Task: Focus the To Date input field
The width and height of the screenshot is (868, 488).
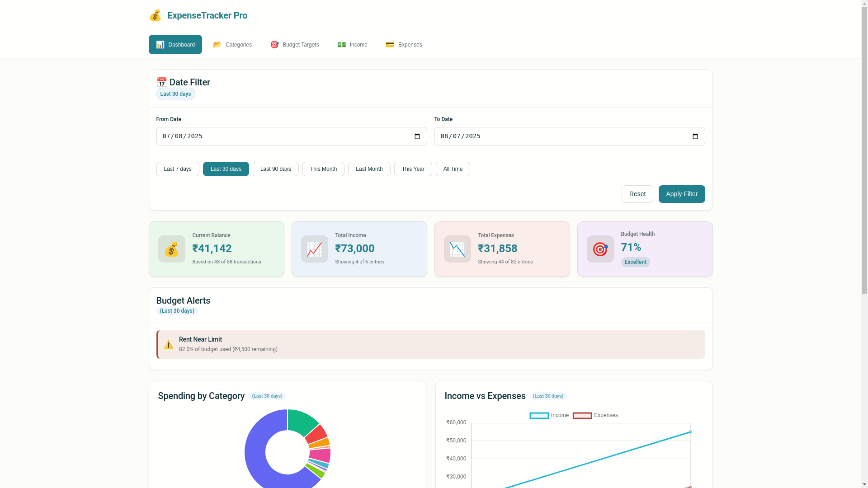Action: (570, 136)
